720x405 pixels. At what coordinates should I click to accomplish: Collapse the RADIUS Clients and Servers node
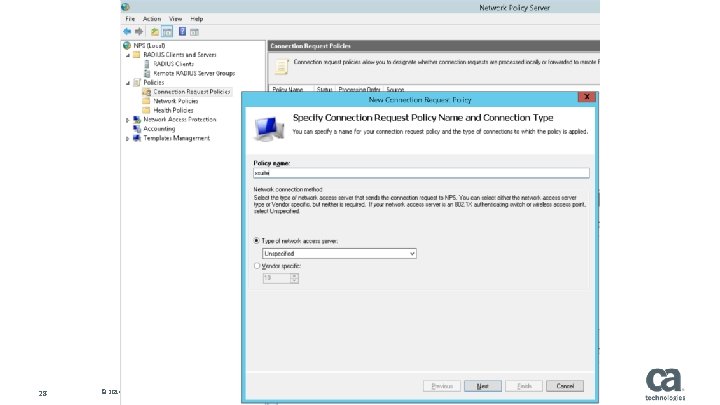[128, 55]
